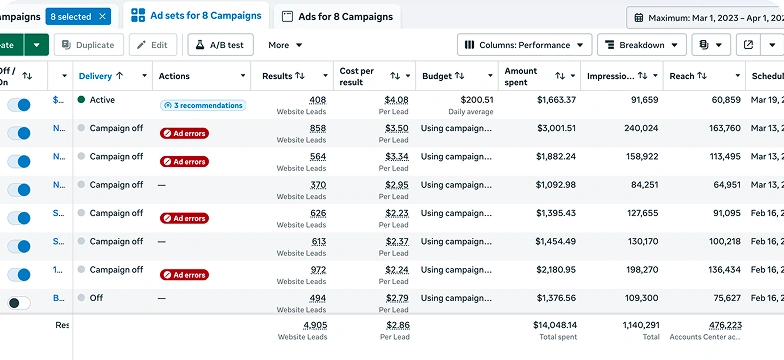The image size is (784, 360).
Task: Expand the Breakdown dropdown
Action: pyautogui.click(x=642, y=45)
